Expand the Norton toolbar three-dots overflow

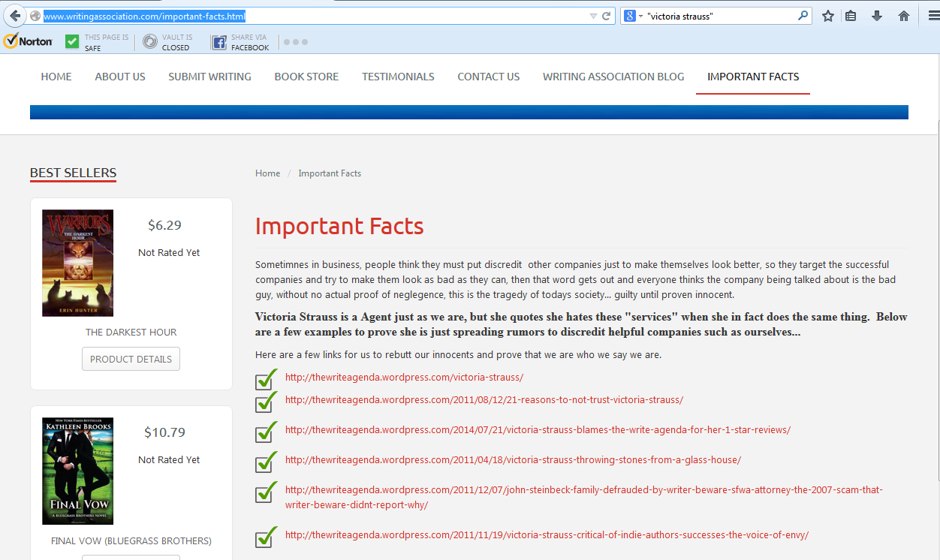point(296,42)
